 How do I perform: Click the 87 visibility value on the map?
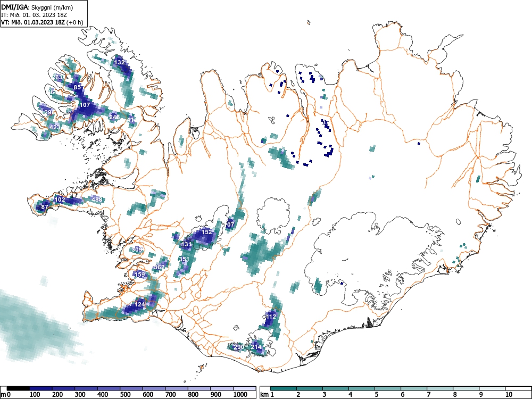pos(45,207)
